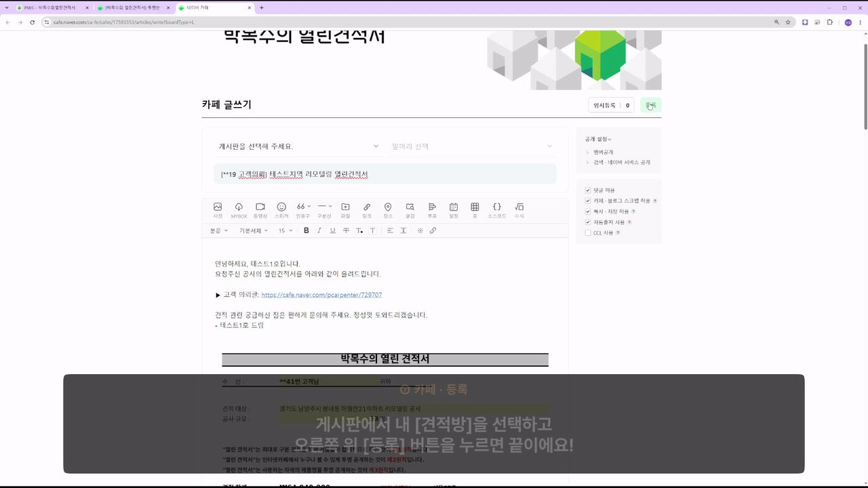Insert a divider line (구분선)
868x488 pixels.
pyautogui.click(x=322, y=210)
